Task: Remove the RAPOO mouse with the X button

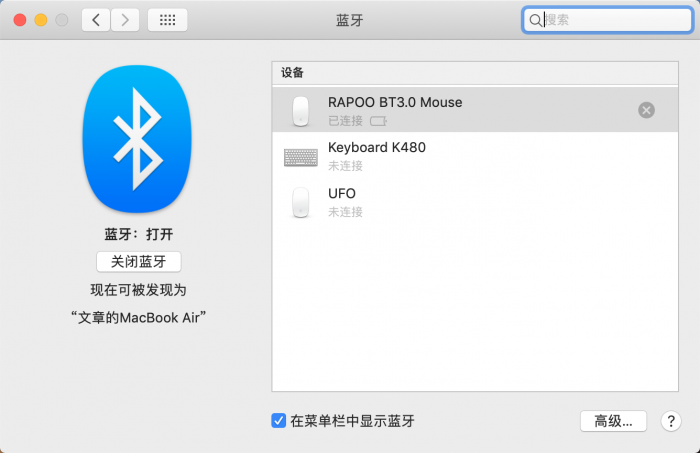Action: pyautogui.click(x=646, y=110)
